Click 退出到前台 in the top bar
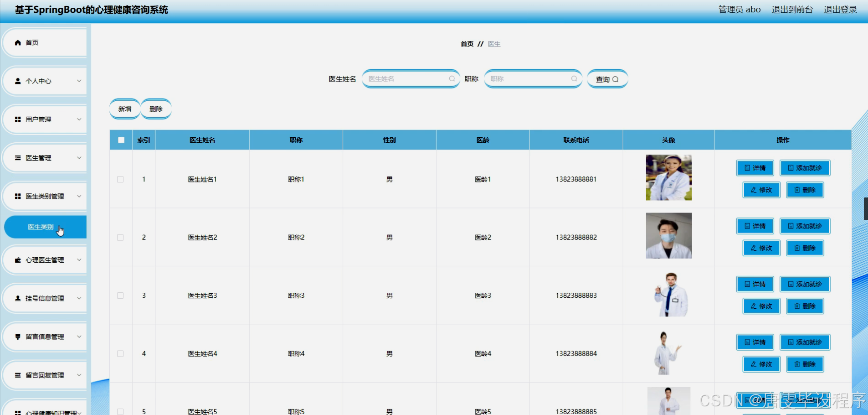Screen dimensions: 868x415 pyautogui.click(x=792, y=10)
